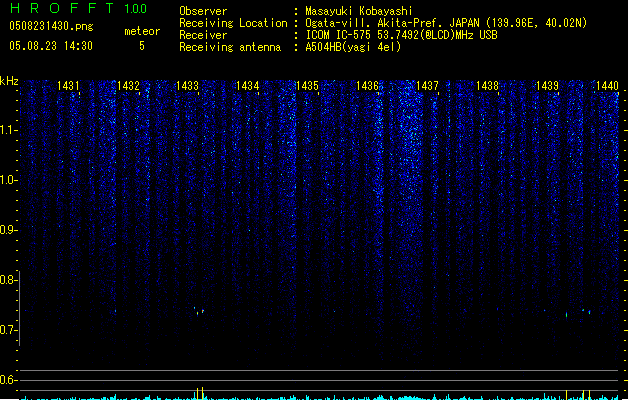
Task: Click the 'Receiving antenna' label
Action: 230,47
